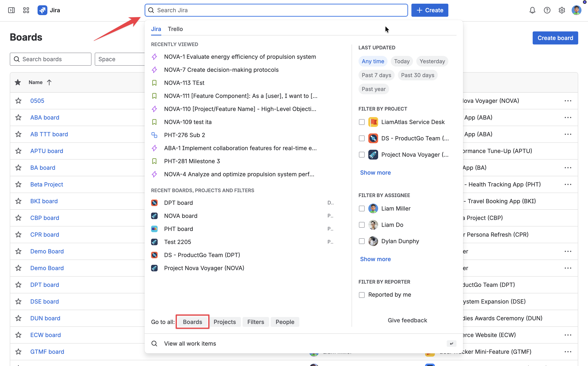The width and height of the screenshot is (588, 366).
Task: Select the Past 7 days filter chip
Action: [376, 75]
